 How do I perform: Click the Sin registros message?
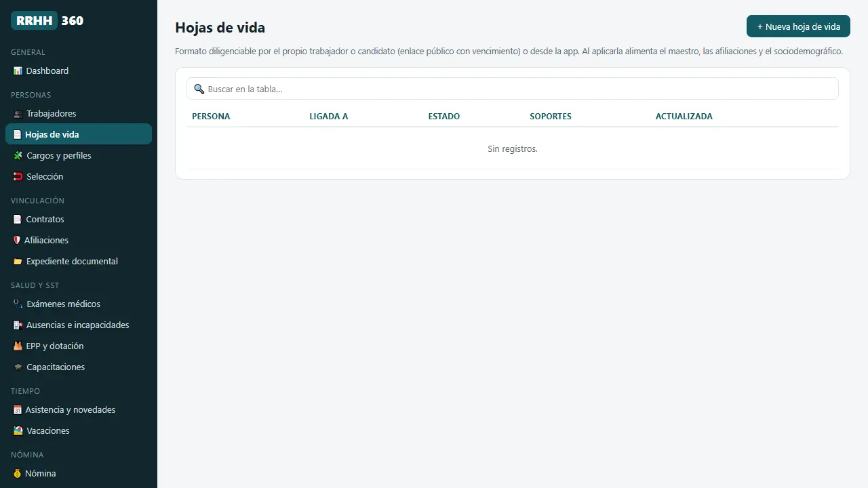coord(513,148)
